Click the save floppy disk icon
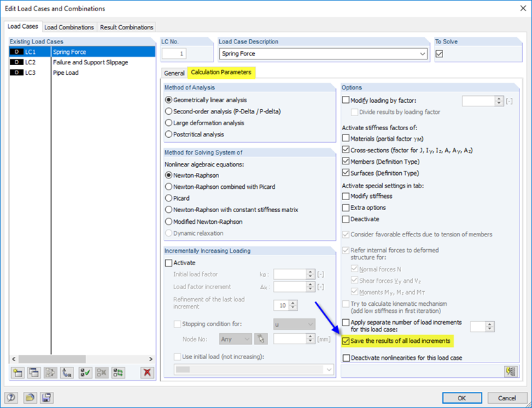532x408 pixels. pyautogui.click(x=46, y=398)
